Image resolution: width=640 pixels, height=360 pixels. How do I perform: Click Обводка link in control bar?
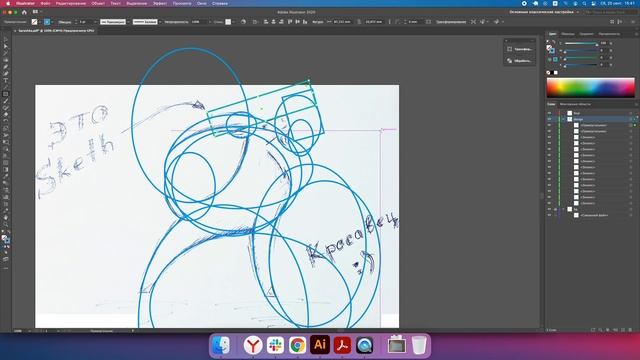[64, 22]
